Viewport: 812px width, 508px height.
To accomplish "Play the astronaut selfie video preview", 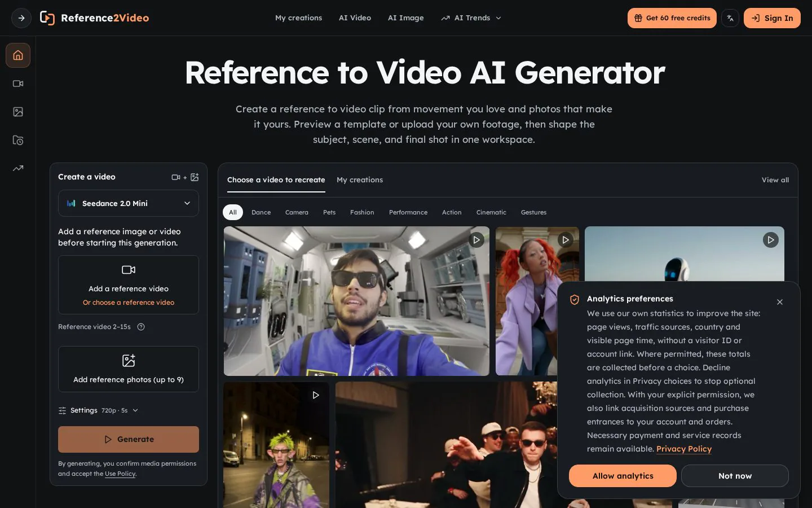I will point(476,240).
